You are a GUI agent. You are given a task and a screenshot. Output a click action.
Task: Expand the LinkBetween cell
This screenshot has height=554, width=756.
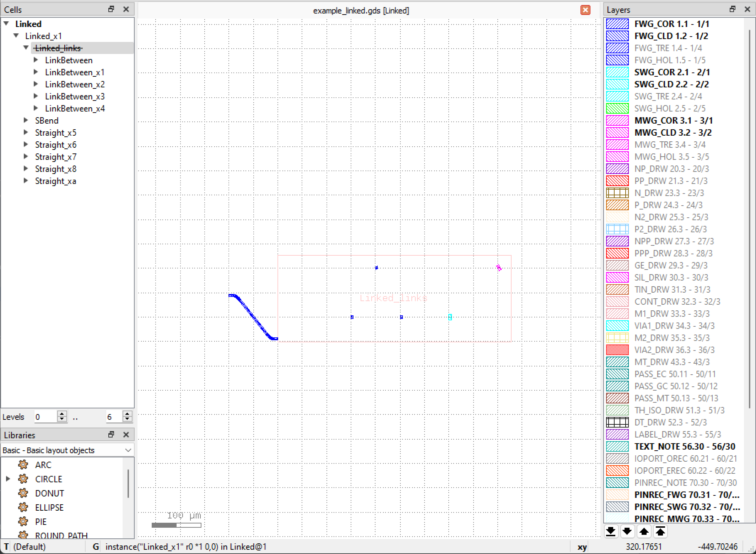[x=36, y=60]
